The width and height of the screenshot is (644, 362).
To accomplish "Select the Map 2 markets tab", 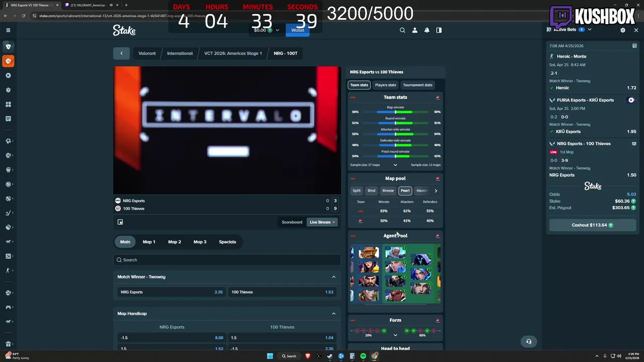I will click(175, 242).
